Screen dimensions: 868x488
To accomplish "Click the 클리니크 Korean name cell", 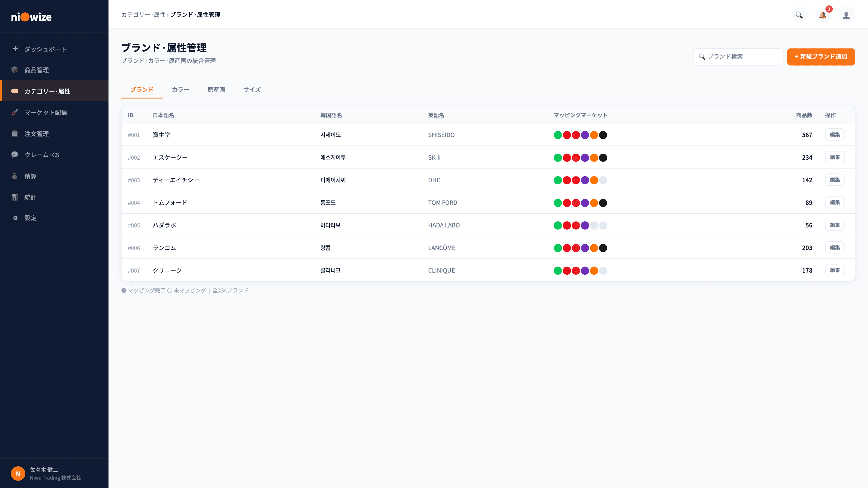I will tap(330, 271).
